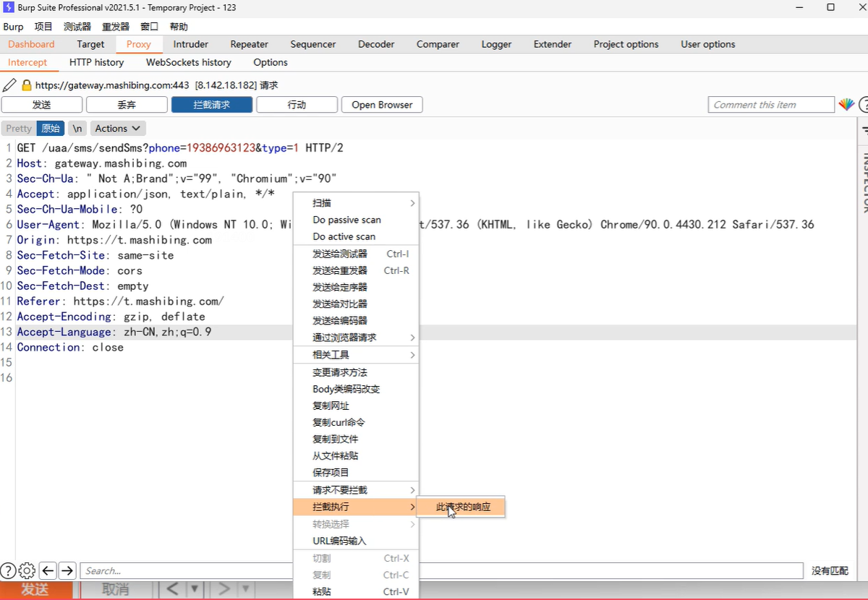Select 发送给编码器 from the context menu
This screenshot has width=868, height=600.
pos(356,320)
